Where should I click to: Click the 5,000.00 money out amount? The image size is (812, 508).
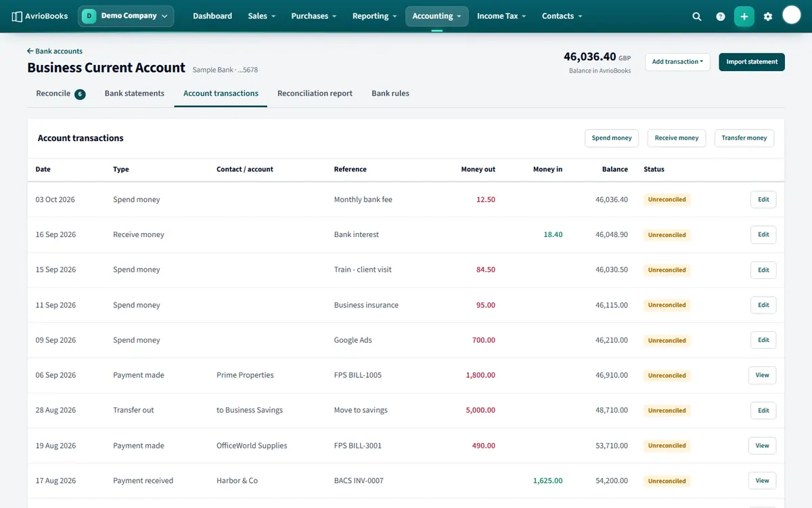pyautogui.click(x=480, y=410)
